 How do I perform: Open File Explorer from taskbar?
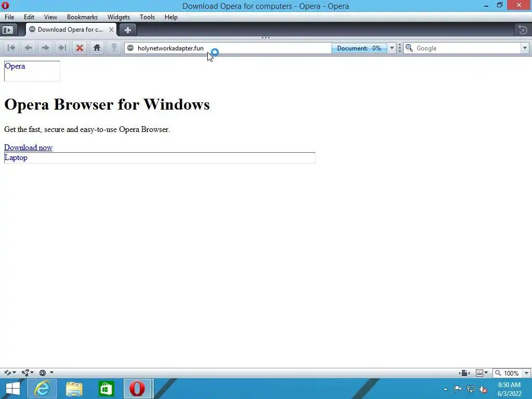74,389
